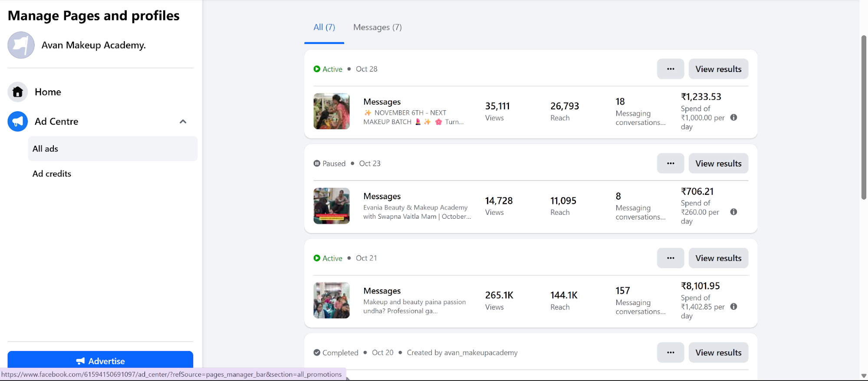Screen dimensions: 868x381
Task: Click the Ad Centre megaphone icon
Action: (x=18, y=122)
